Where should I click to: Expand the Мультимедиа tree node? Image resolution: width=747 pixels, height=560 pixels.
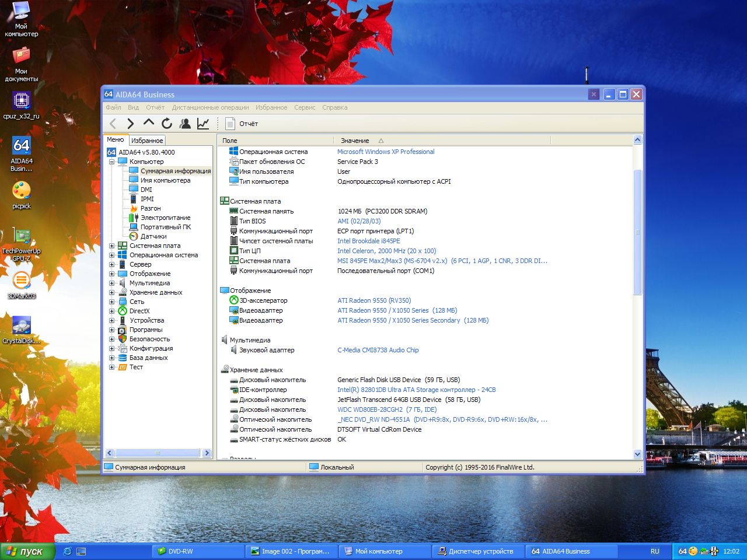[111, 283]
